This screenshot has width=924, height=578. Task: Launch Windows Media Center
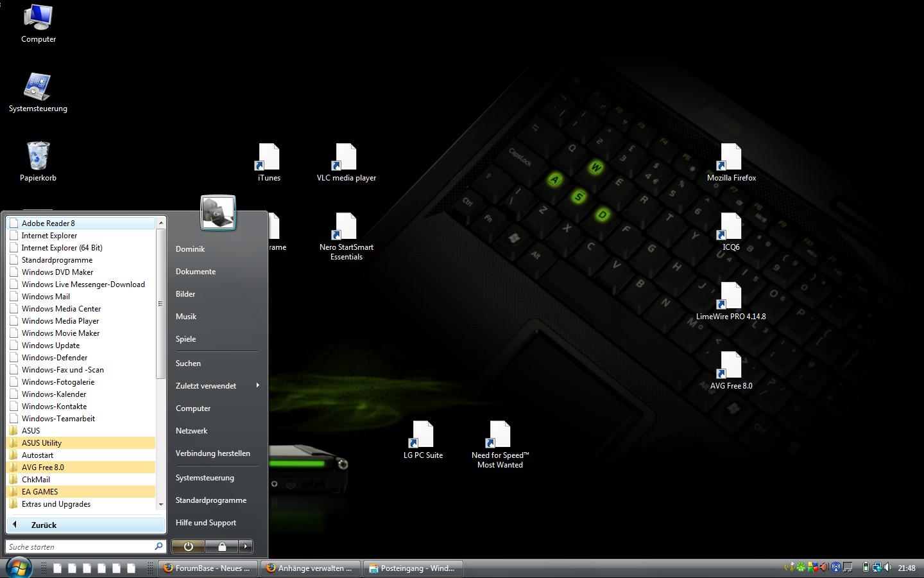81,309
